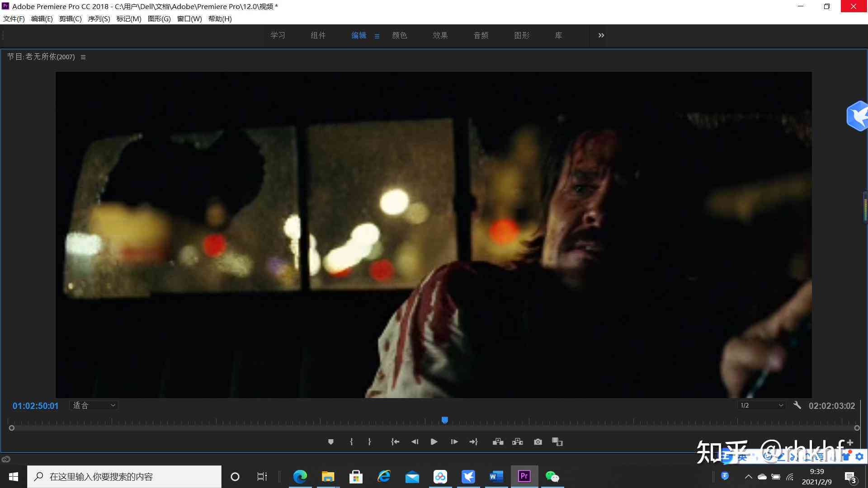Image resolution: width=868 pixels, height=488 pixels.
Task: Open the 编辑(E) menu
Action: click(x=42, y=19)
